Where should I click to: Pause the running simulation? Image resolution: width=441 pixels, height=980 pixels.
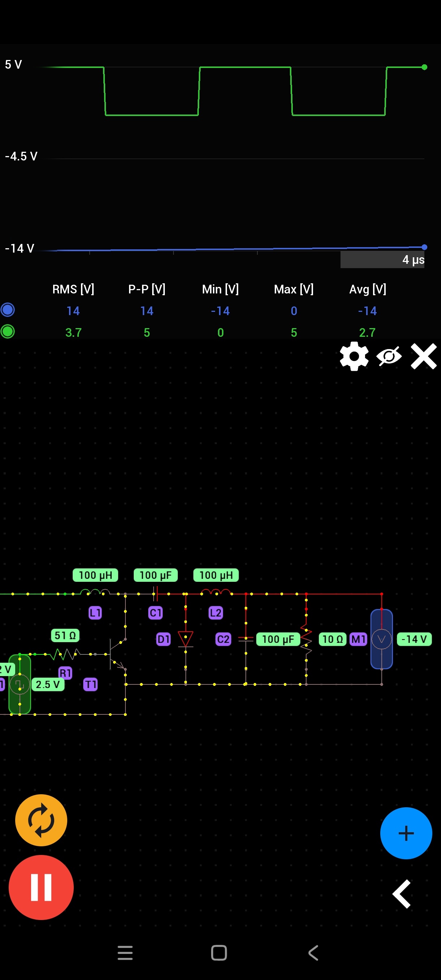point(41,887)
